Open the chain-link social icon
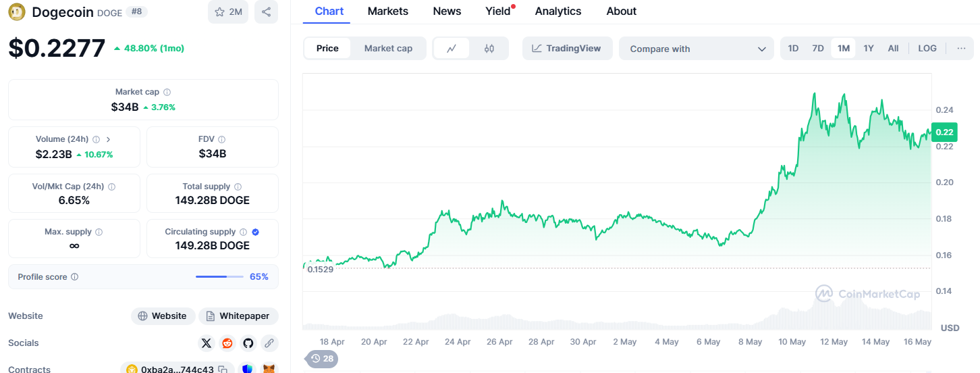The width and height of the screenshot is (980, 373). (269, 343)
